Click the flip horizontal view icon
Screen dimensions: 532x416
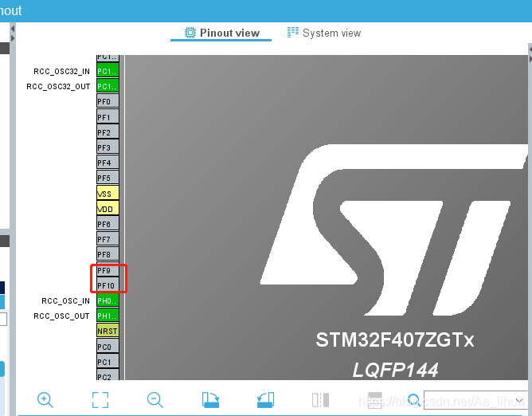click(320, 400)
